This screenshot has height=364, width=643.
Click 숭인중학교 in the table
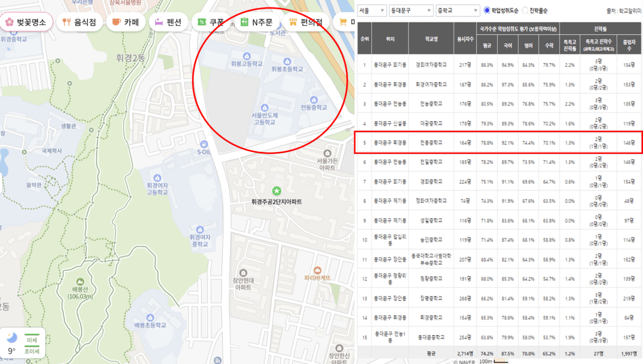431,240
